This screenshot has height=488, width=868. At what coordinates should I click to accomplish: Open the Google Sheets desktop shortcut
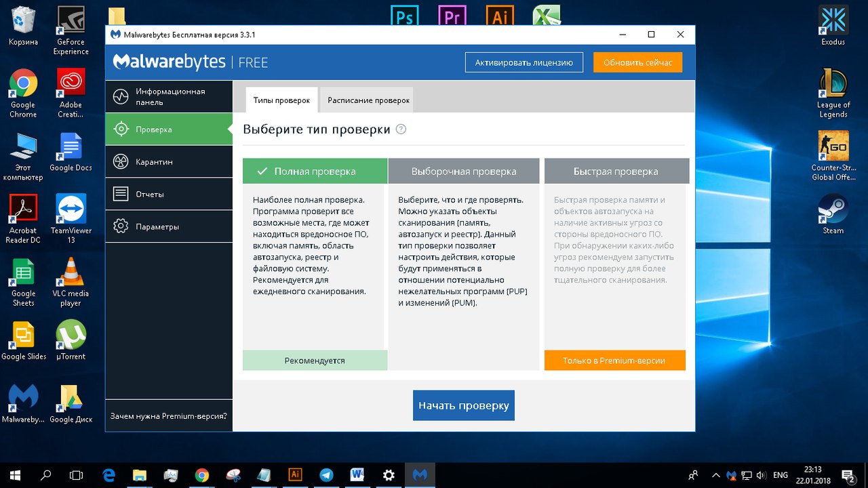click(x=23, y=283)
